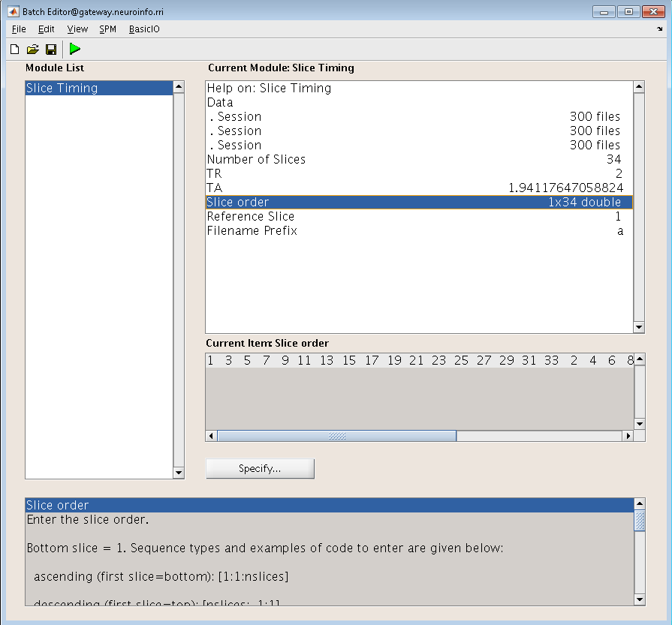The width and height of the screenshot is (672, 625).
Task: Click up arrow of module items scrollbar
Action: pos(639,87)
